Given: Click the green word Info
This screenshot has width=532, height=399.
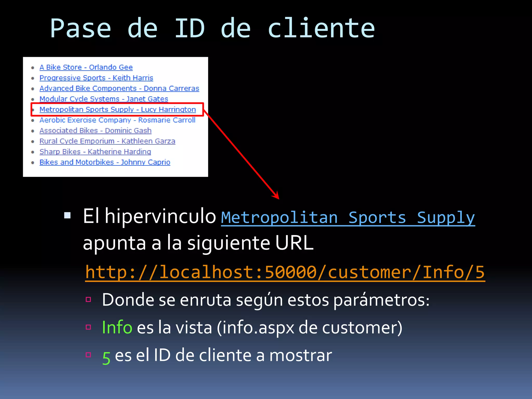Looking at the screenshot, I should 117,327.
